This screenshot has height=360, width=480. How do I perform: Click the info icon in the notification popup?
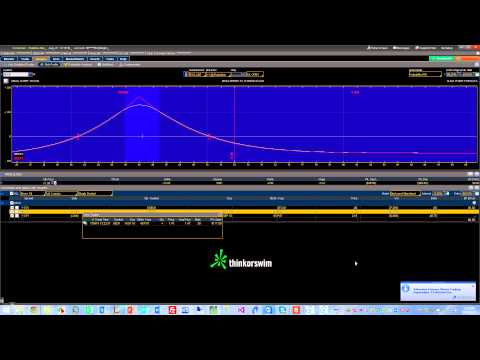click(406, 288)
